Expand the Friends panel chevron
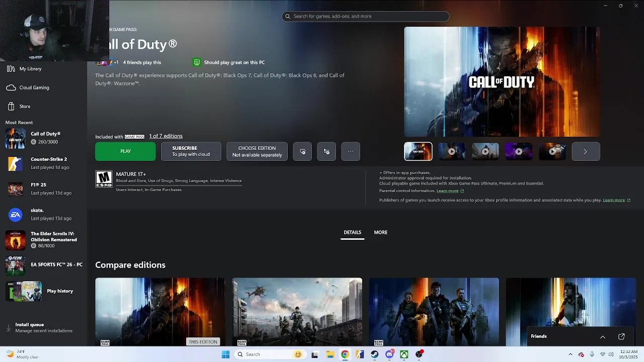Screen dimensions: 644x362 click(602, 337)
